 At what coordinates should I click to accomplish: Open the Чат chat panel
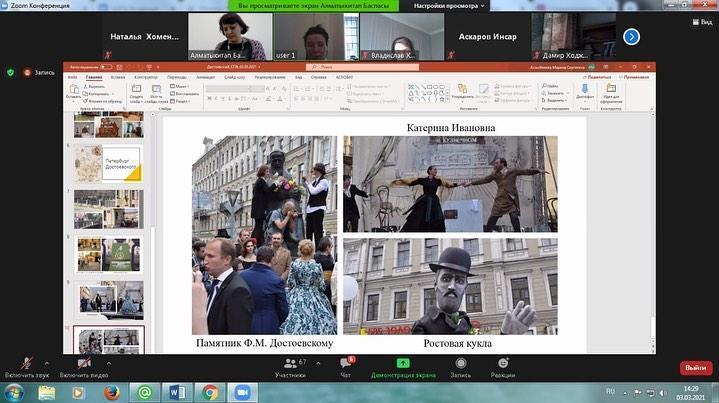[x=346, y=366]
